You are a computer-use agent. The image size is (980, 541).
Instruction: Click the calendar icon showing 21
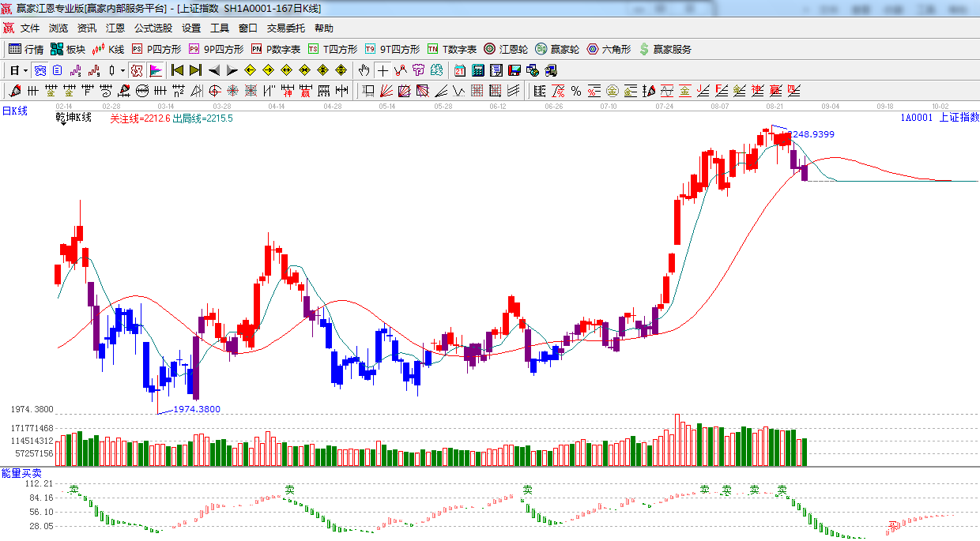(459, 70)
